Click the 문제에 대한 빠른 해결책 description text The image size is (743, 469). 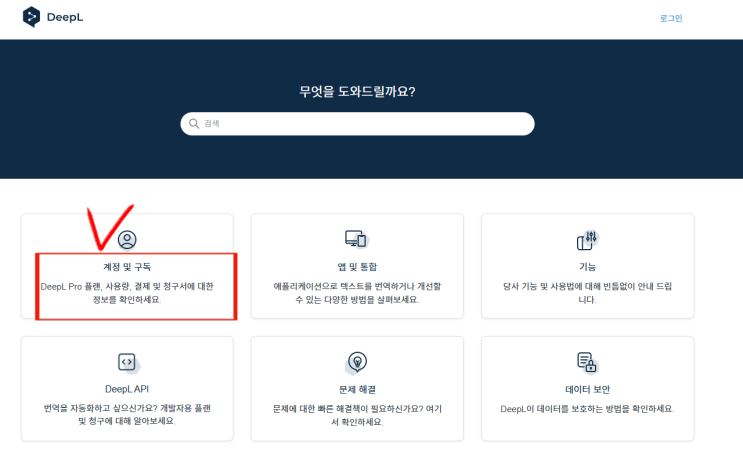(x=357, y=415)
